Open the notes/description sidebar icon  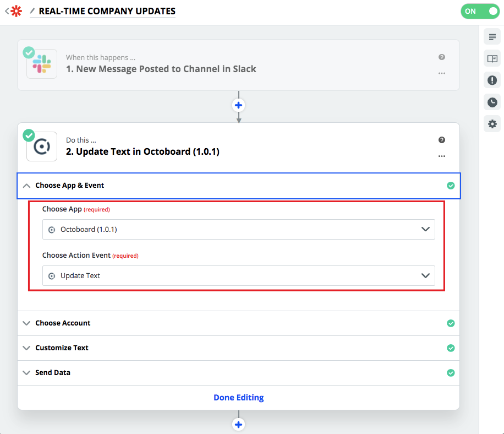[x=492, y=37]
